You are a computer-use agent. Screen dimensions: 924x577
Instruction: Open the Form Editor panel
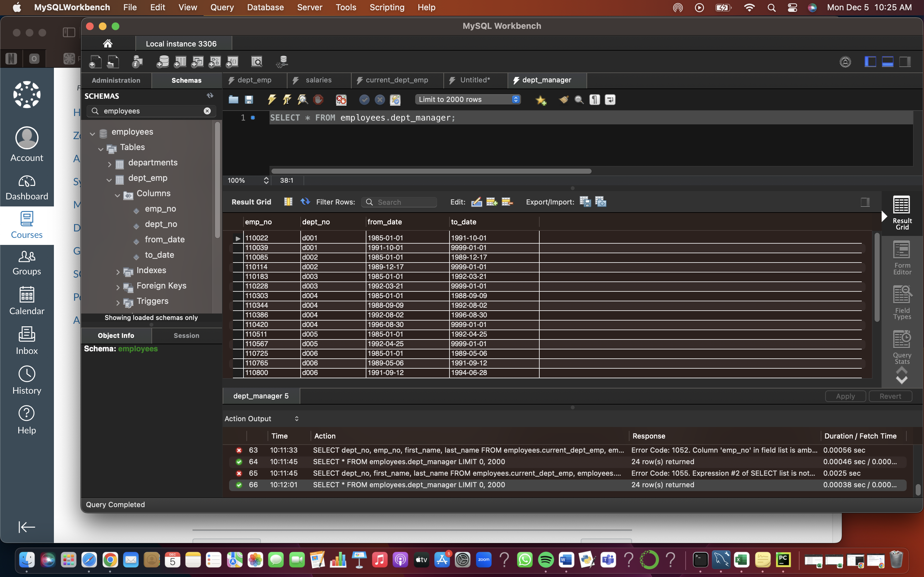902,256
